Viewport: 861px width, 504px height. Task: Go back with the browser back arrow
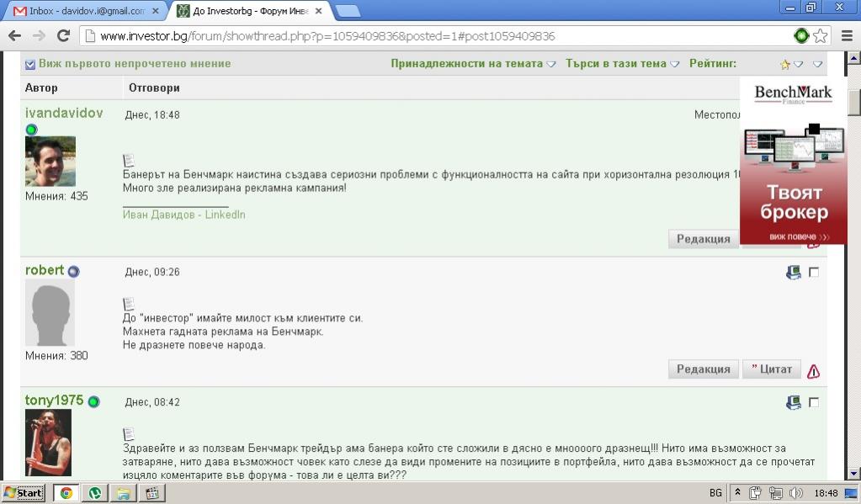15,36
